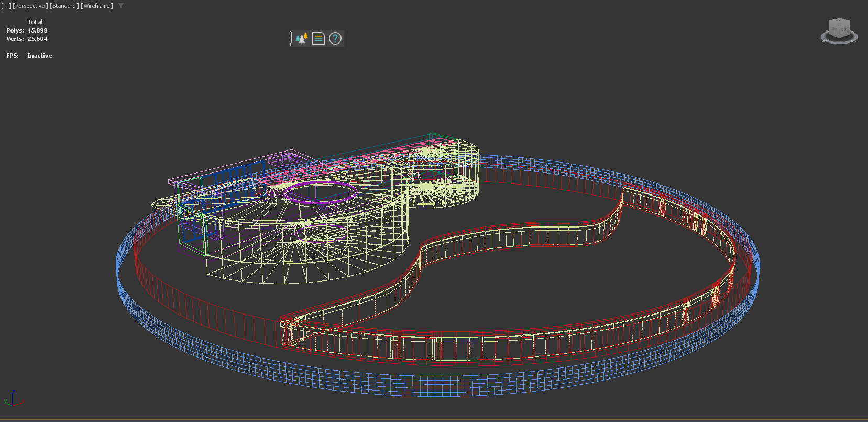
Task: Click the Forest Pack trees icon
Action: pyautogui.click(x=302, y=38)
